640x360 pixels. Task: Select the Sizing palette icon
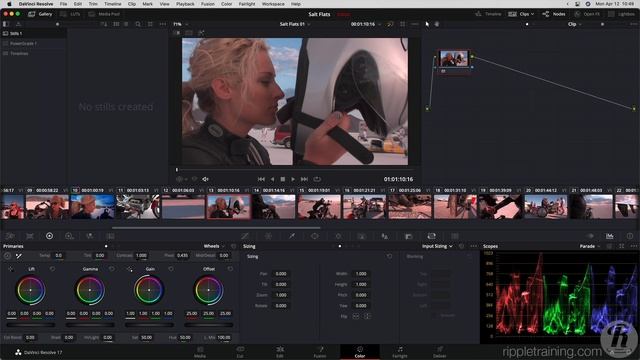(431, 236)
